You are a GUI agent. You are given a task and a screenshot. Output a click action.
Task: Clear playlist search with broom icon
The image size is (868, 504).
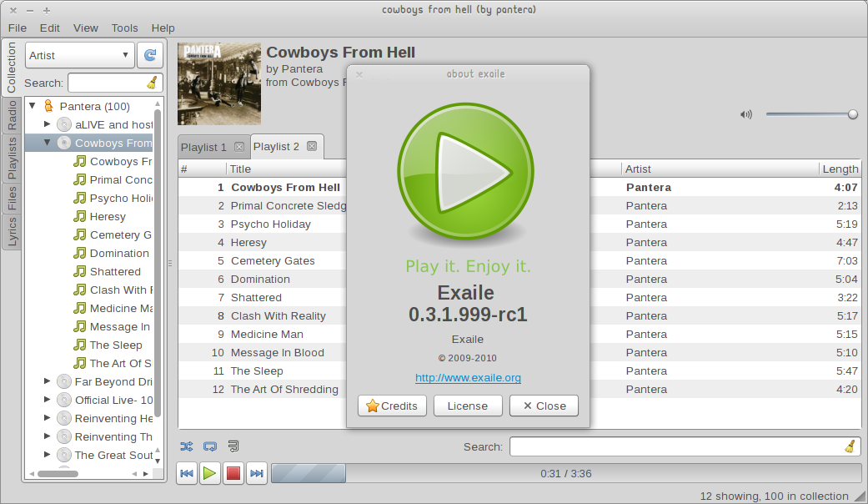(850, 446)
